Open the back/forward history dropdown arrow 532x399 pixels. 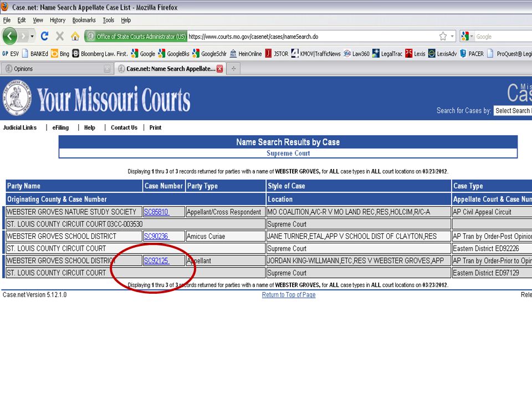(32, 36)
